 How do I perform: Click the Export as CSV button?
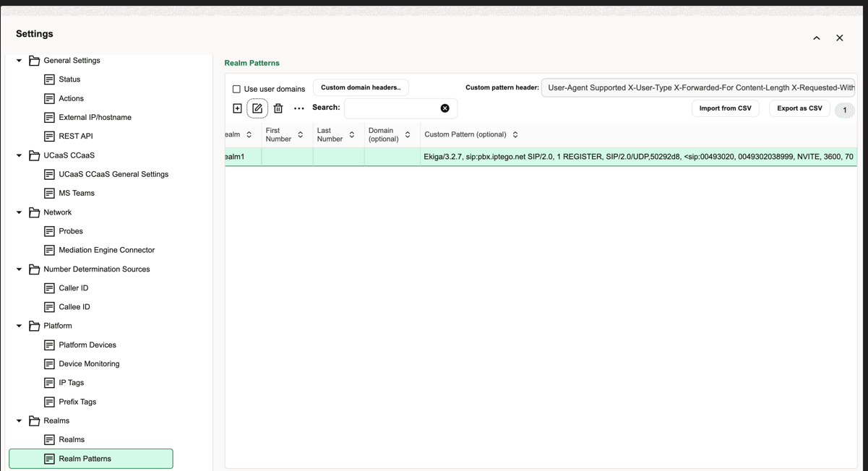click(x=799, y=108)
